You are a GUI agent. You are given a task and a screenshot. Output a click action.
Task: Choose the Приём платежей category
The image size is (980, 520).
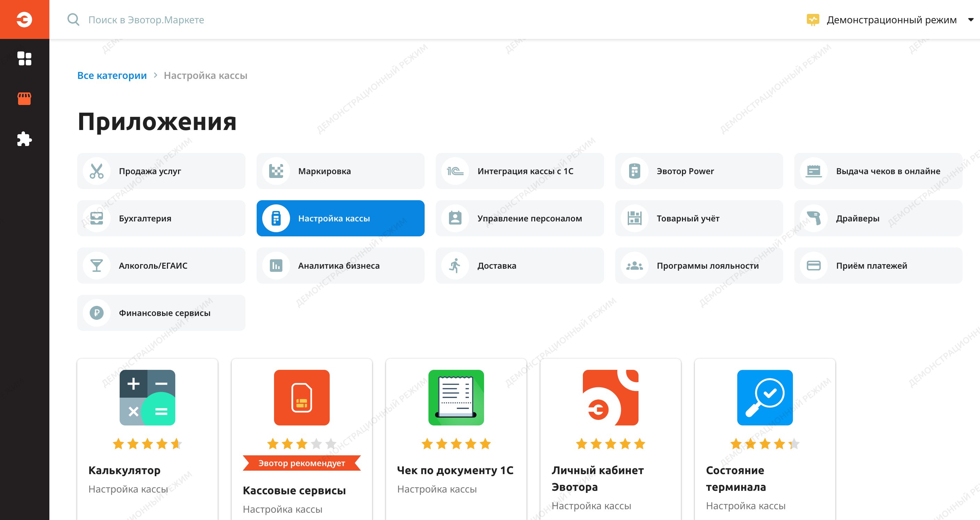tap(878, 265)
